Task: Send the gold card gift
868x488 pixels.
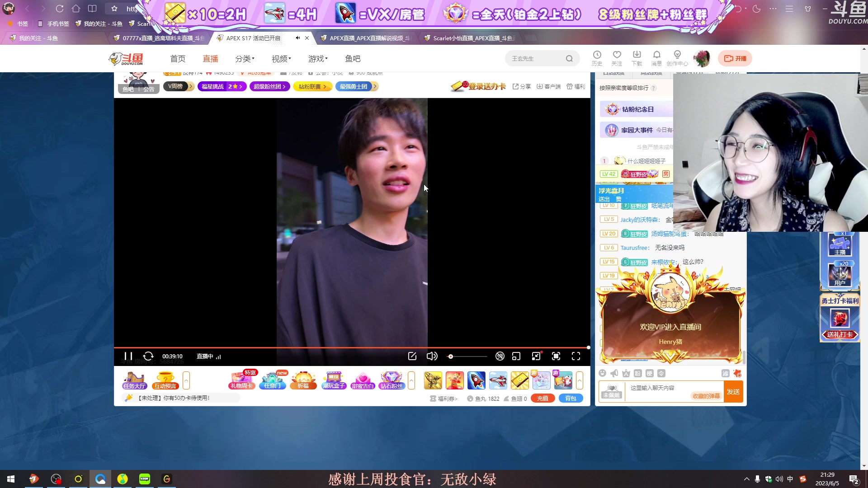Action: click(519, 380)
